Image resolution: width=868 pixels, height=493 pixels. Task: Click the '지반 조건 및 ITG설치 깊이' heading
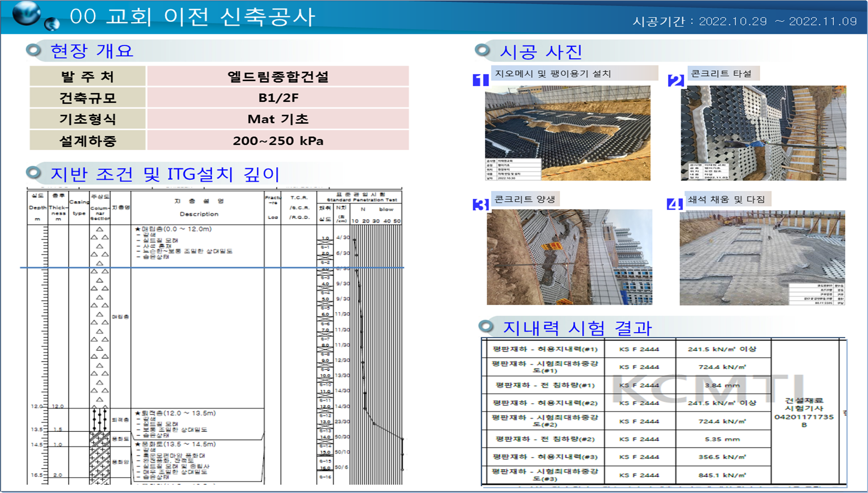pyautogui.click(x=165, y=174)
